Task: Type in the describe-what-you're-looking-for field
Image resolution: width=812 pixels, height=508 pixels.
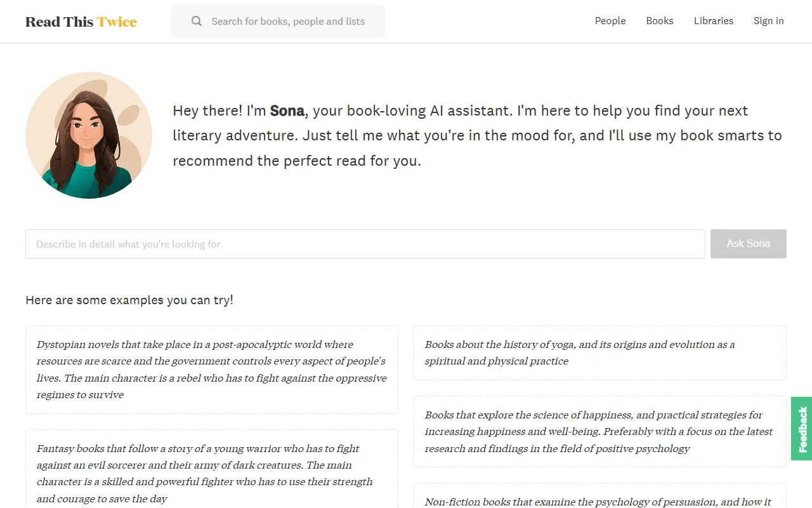Action: click(365, 244)
